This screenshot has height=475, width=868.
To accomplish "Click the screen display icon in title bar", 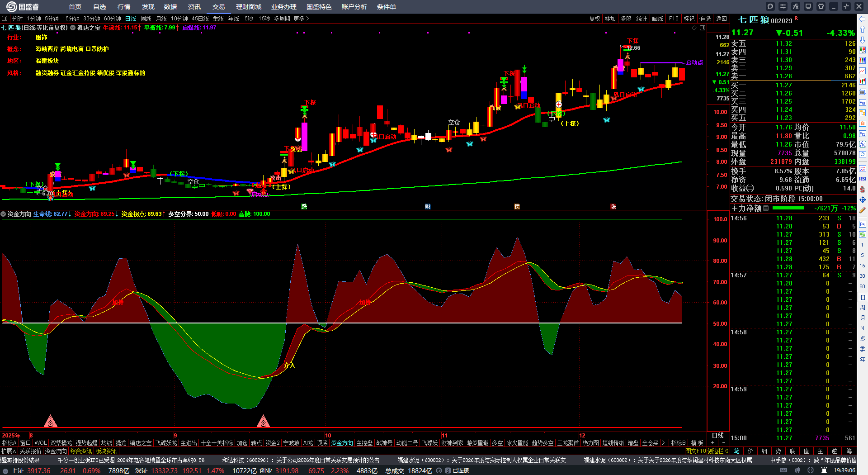I will point(808,6).
